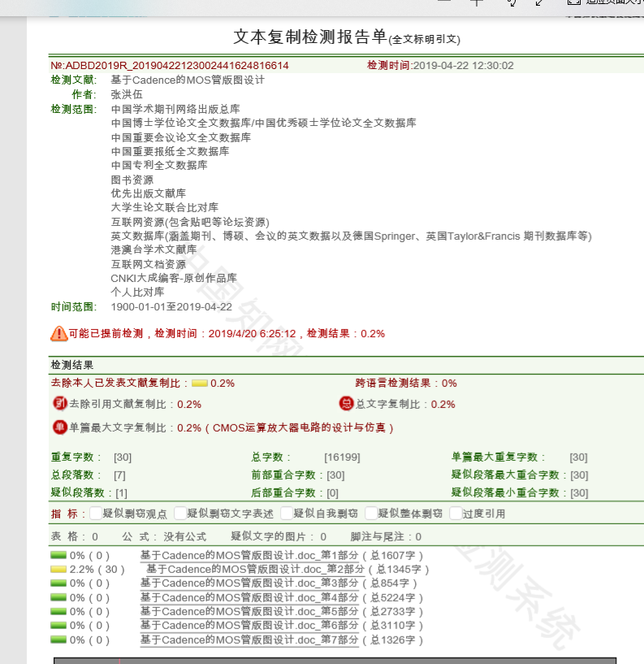Click the yellow 2.2% bar for 第2部分
The image size is (644, 664).
pyautogui.click(x=58, y=569)
